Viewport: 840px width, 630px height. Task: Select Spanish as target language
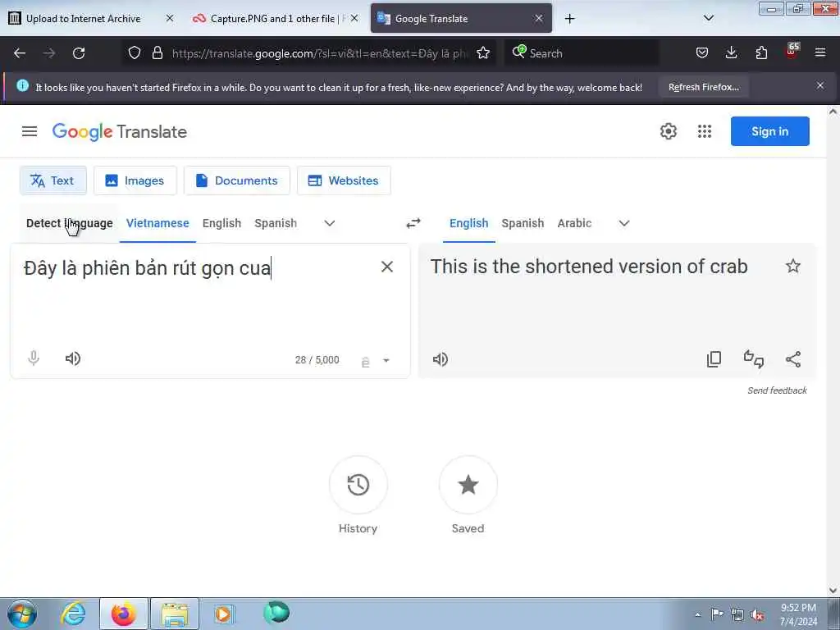(x=523, y=223)
